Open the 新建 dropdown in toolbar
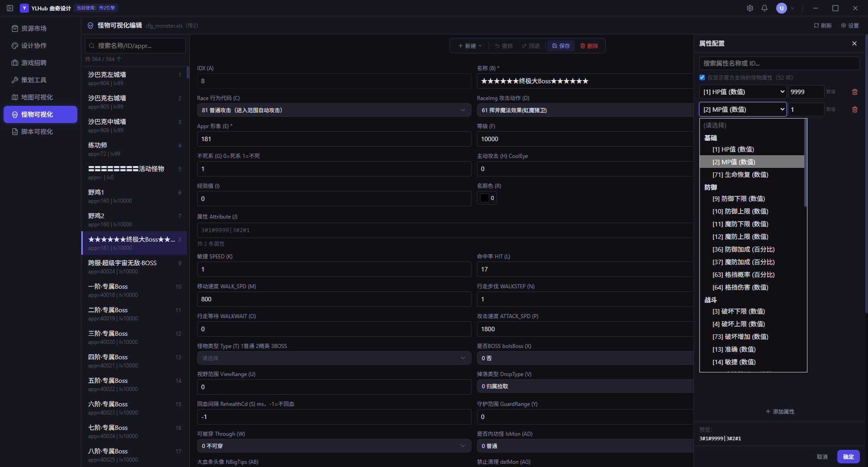Screen dimensions: 868x467 (470, 46)
